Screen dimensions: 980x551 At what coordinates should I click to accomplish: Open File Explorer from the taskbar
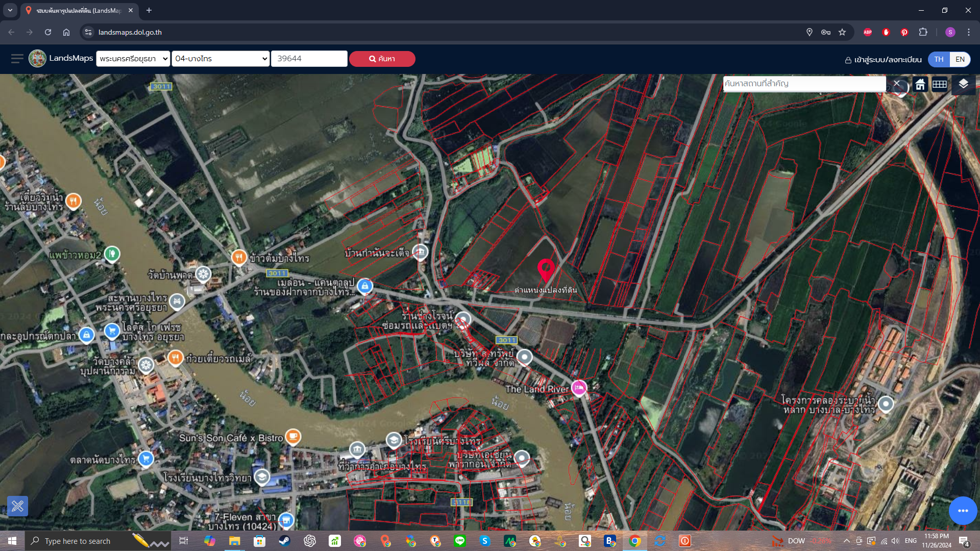tap(234, 541)
